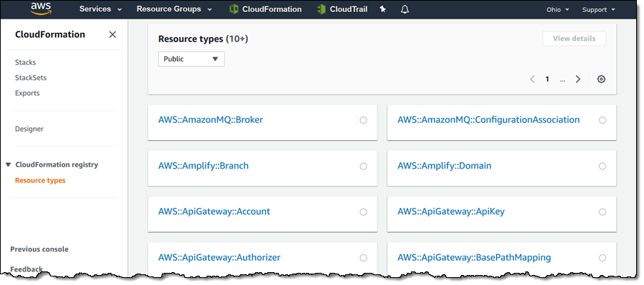Select the AWS::AmazonMQ::Broker radio button
This screenshot has width=644, height=285.
tap(363, 120)
